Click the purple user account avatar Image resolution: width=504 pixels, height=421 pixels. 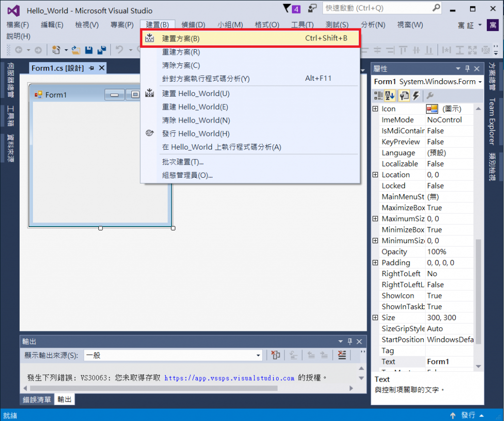(x=493, y=25)
